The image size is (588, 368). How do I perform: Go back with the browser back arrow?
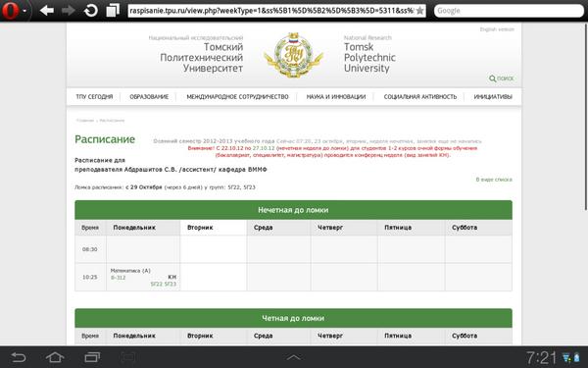click(x=46, y=11)
